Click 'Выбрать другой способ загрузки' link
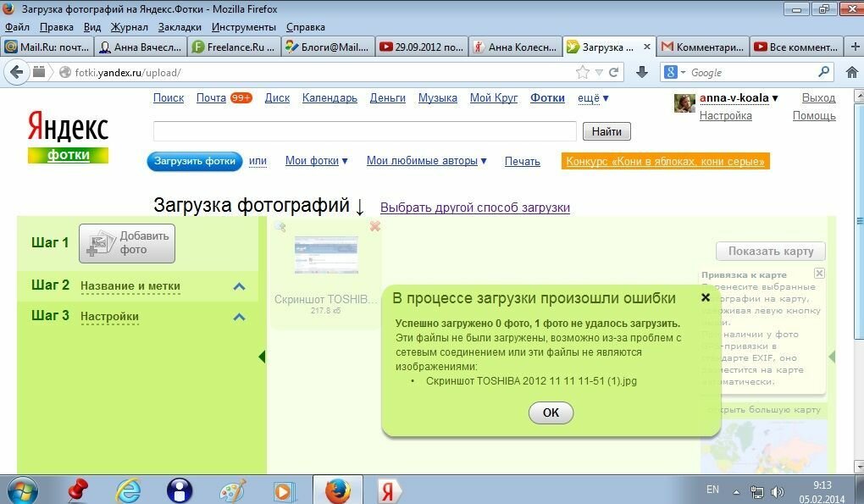Viewport: 864px width, 504px height. point(474,208)
